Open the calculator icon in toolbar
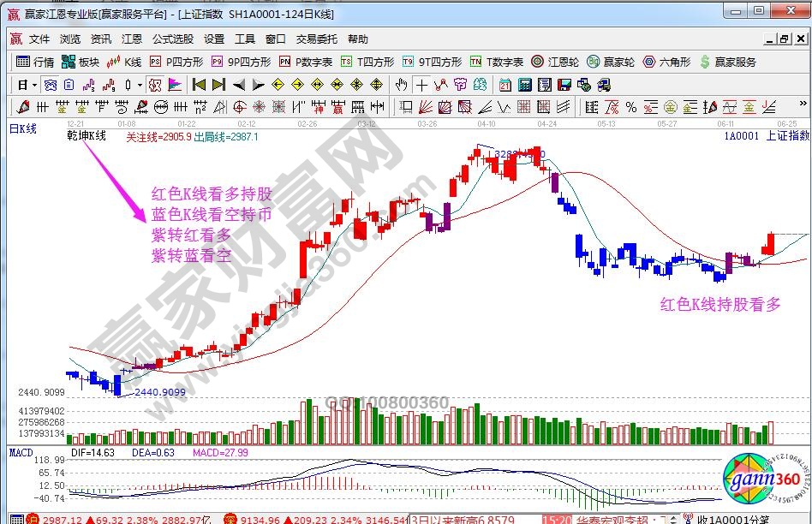 pyautogui.click(x=524, y=85)
